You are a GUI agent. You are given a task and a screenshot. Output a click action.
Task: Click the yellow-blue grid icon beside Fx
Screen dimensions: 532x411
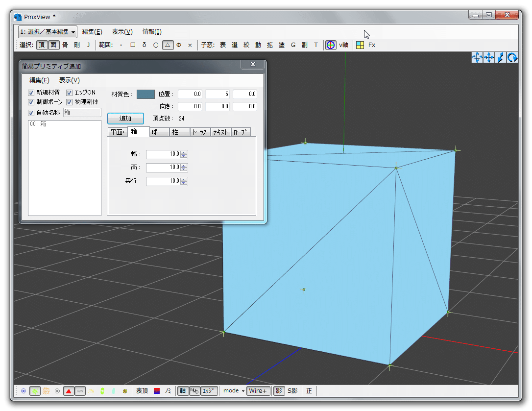360,45
